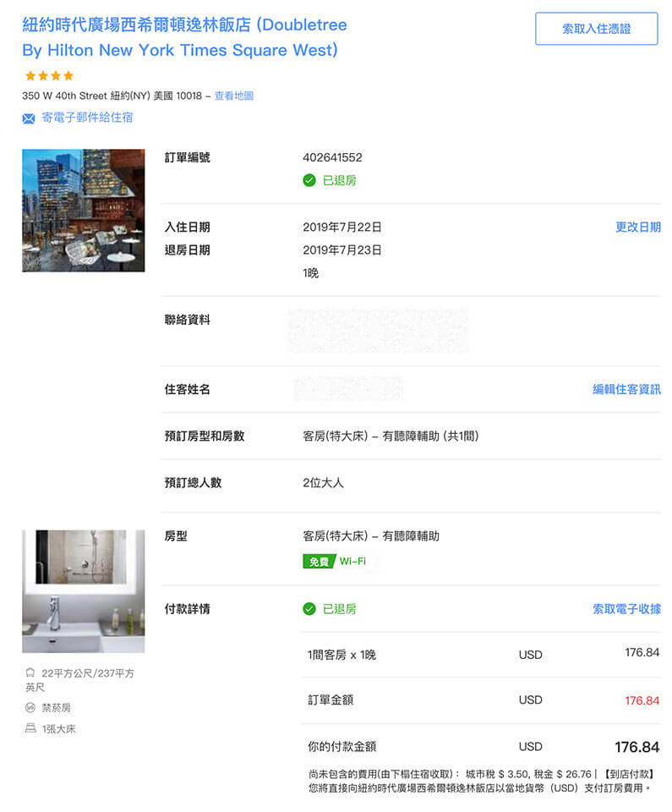Click the 1間客房 x 1晚 price row
The image size is (672, 812).
point(482,655)
